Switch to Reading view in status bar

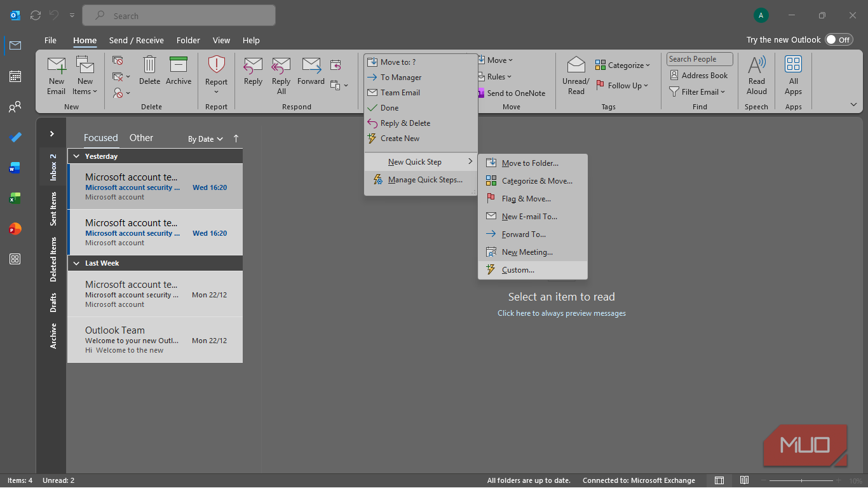pos(744,480)
